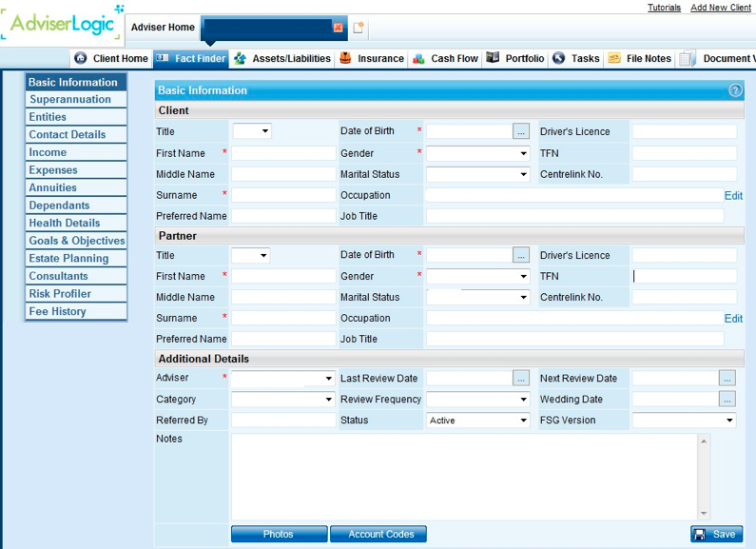Image resolution: width=756 pixels, height=549 pixels.
Task: Open the FSG Version dropdown
Action: [x=684, y=421]
